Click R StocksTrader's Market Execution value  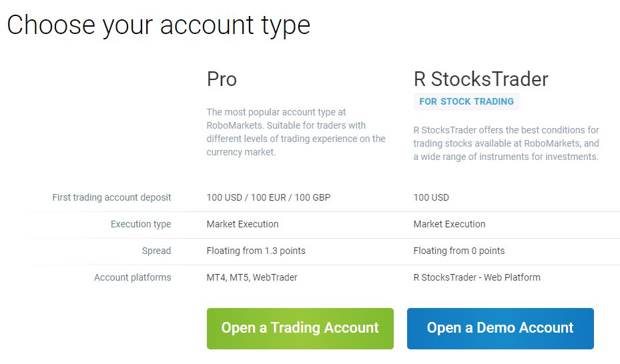(449, 224)
